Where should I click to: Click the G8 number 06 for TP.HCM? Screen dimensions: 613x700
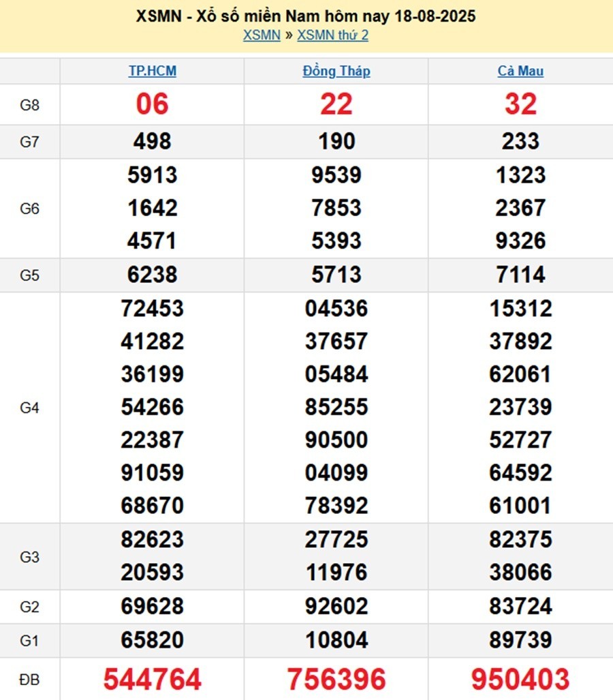(x=153, y=104)
